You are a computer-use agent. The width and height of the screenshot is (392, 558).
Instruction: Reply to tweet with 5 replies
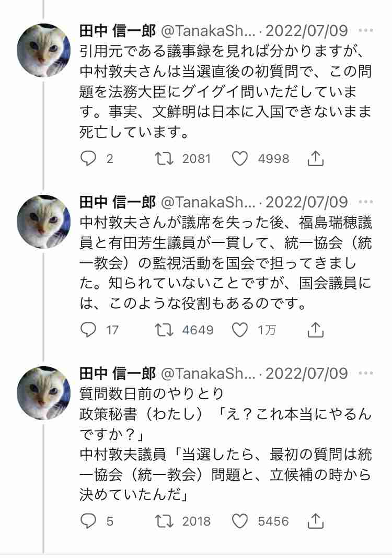coord(88,521)
